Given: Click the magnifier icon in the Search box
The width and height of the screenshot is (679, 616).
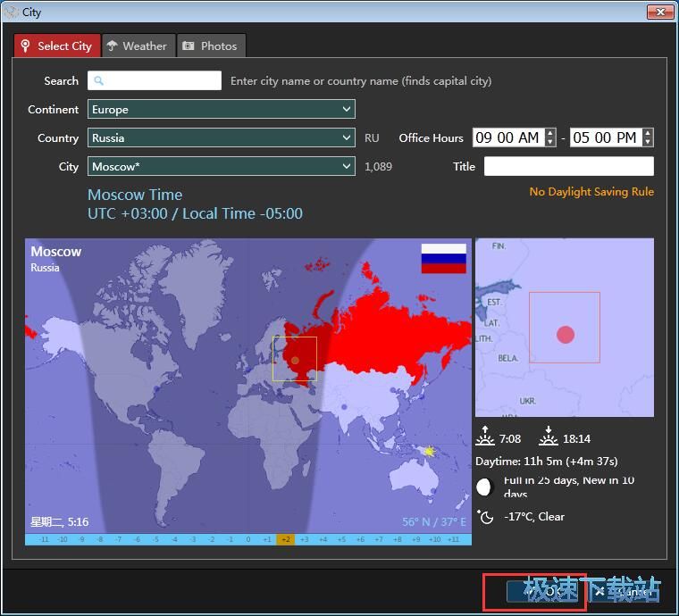Looking at the screenshot, I should tap(99, 80).
